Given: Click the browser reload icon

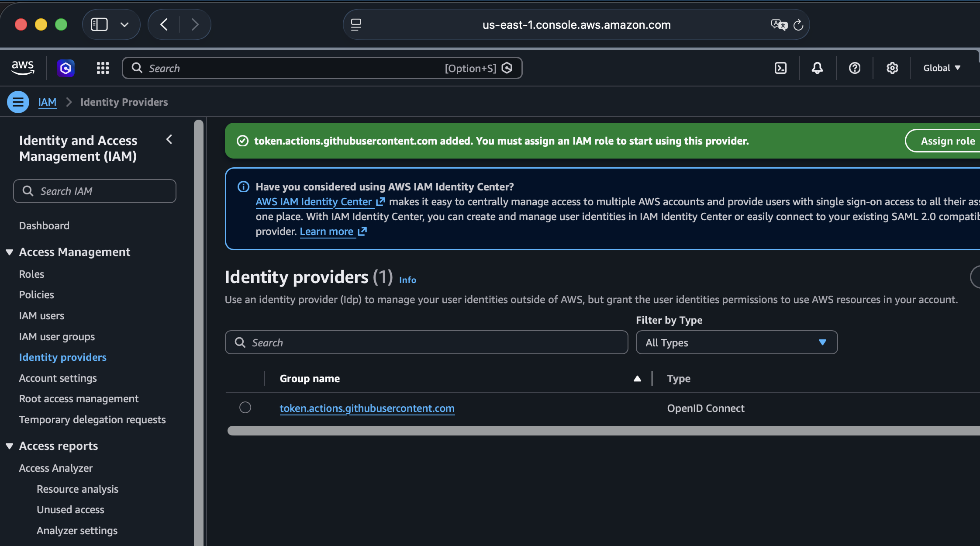Looking at the screenshot, I should click(x=798, y=25).
